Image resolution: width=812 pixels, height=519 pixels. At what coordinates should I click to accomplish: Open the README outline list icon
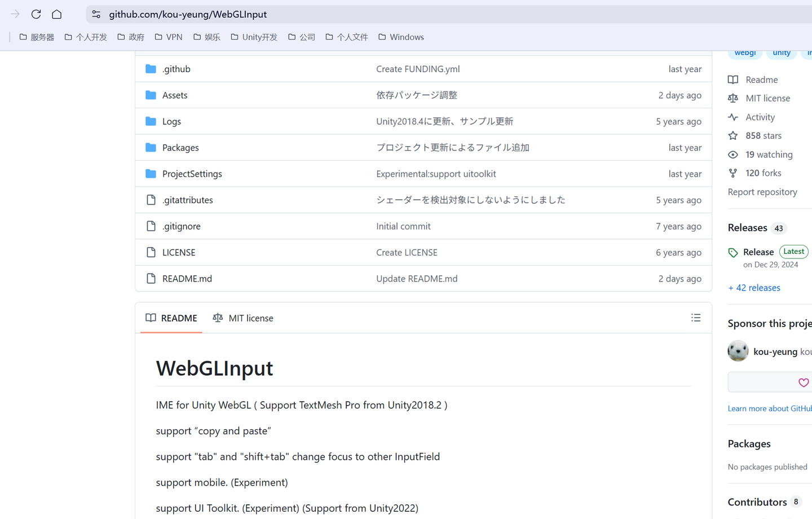(696, 318)
